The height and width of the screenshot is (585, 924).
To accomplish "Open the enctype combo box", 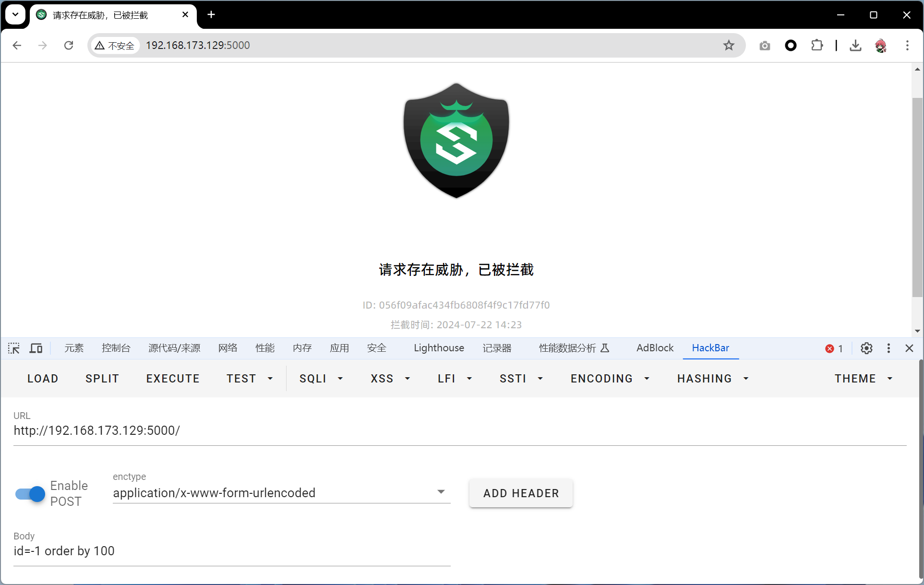I will 281,493.
